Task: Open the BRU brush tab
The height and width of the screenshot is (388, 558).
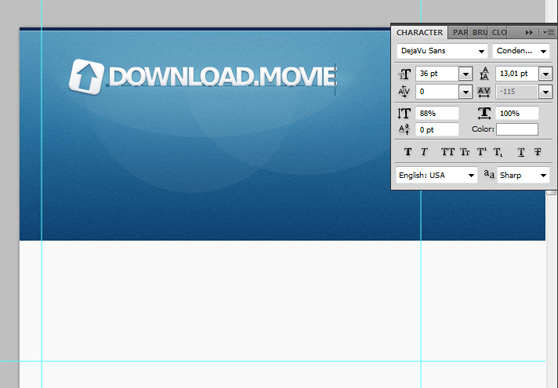Action: click(x=479, y=32)
